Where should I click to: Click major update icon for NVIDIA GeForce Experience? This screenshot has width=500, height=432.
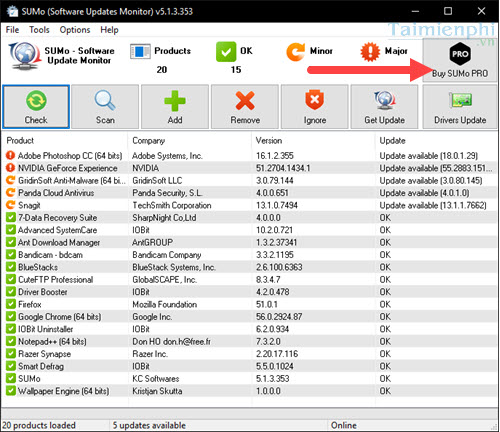click(11, 168)
